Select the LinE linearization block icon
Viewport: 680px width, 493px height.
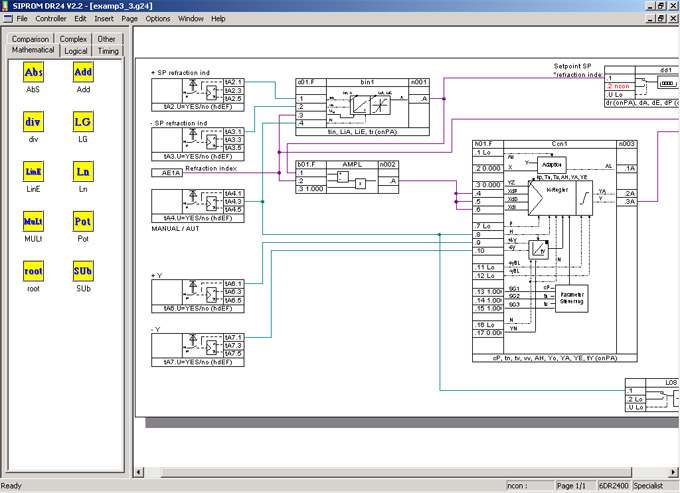tap(33, 171)
